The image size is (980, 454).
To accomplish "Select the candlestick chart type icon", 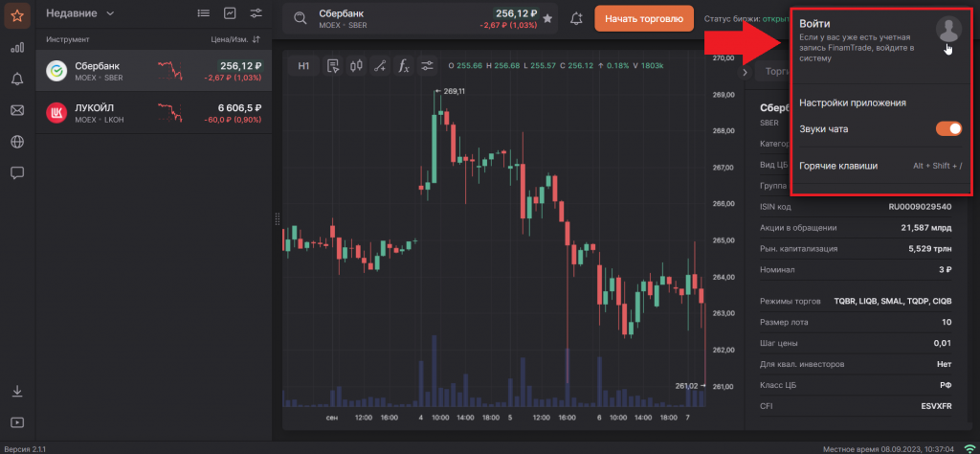I will pos(357,66).
